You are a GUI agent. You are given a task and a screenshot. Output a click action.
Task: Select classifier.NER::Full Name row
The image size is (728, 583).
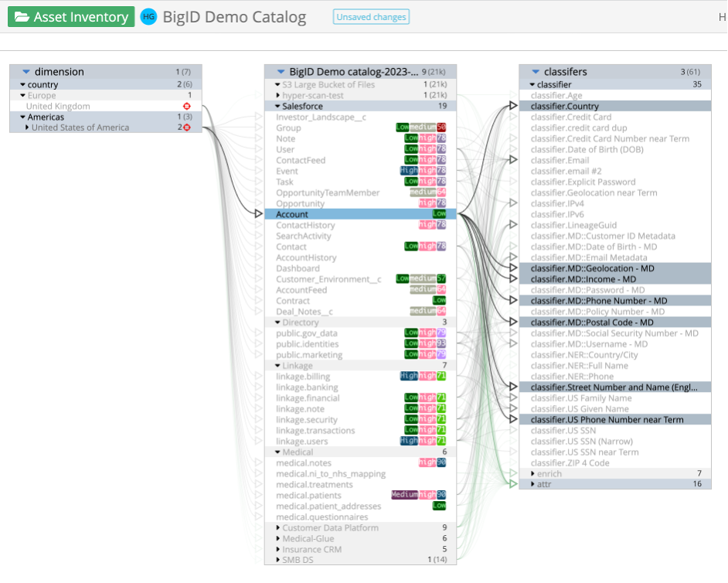coord(615,366)
